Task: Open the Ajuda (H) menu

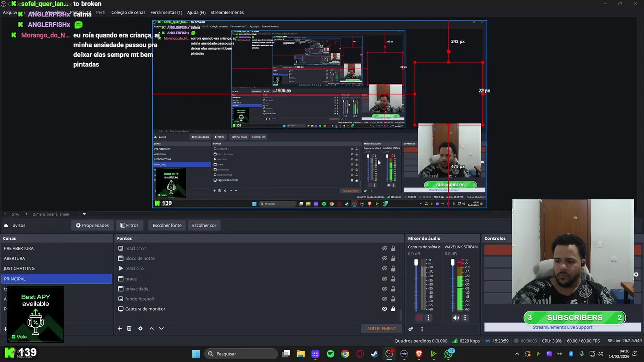Action: (x=196, y=12)
